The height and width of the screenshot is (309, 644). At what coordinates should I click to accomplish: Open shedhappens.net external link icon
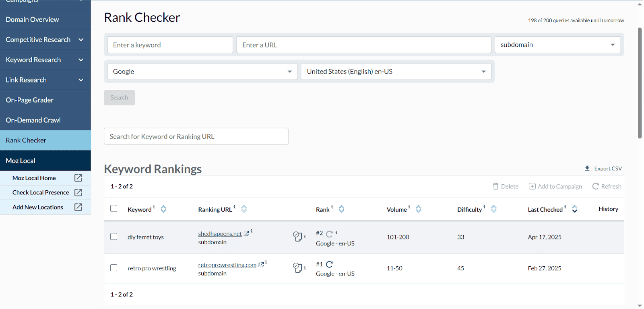[246, 233]
